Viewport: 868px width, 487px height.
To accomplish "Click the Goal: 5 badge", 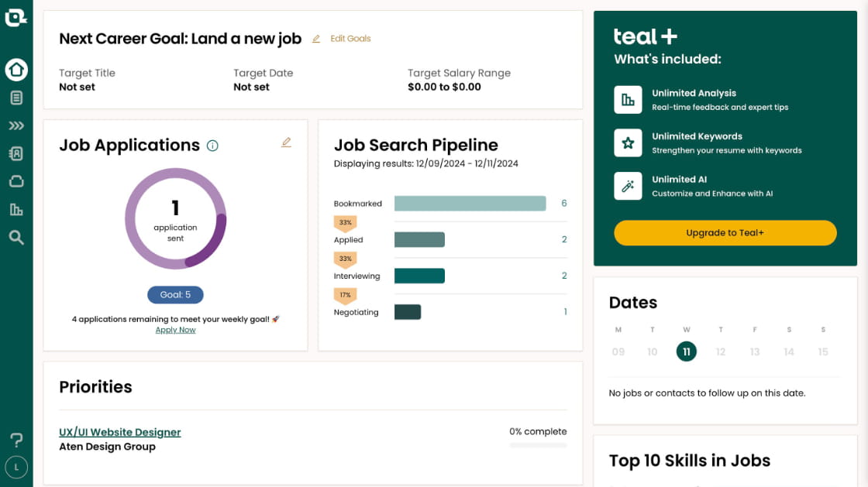I will (175, 295).
